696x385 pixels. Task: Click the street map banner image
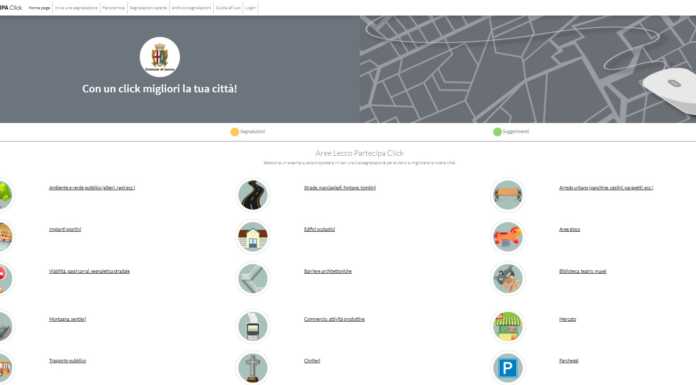528,69
